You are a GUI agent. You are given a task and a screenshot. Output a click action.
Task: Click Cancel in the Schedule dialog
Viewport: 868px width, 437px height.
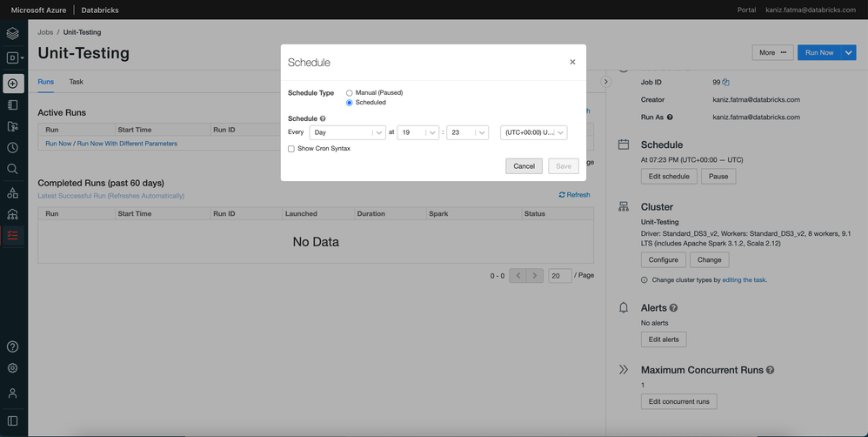pos(524,166)
